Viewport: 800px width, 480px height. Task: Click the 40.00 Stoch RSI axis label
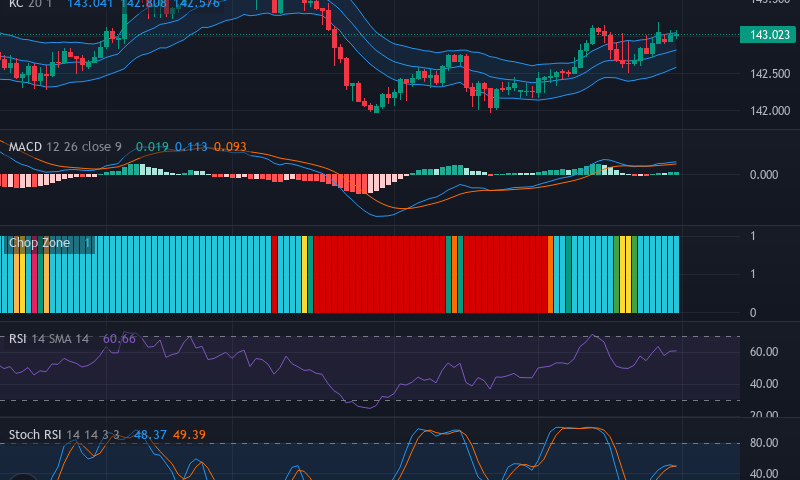pyautogui.click(x=764, y=474)
